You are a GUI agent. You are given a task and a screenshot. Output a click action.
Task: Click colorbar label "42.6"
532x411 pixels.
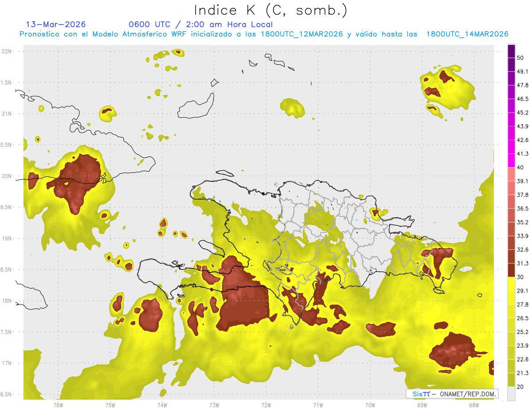click(523, 140)
